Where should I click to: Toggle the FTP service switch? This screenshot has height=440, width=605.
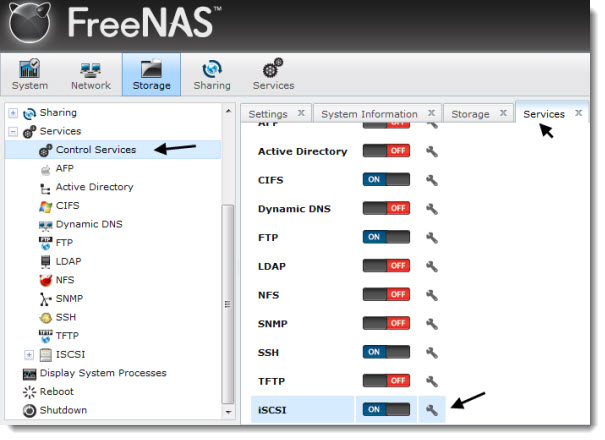[x=386, y=237]
